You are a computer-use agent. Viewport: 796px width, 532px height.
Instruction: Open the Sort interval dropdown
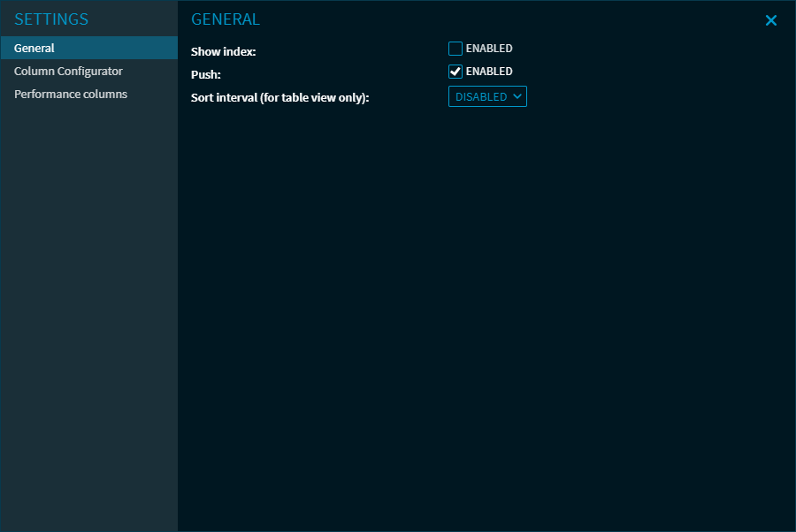[x=487, y=97]
